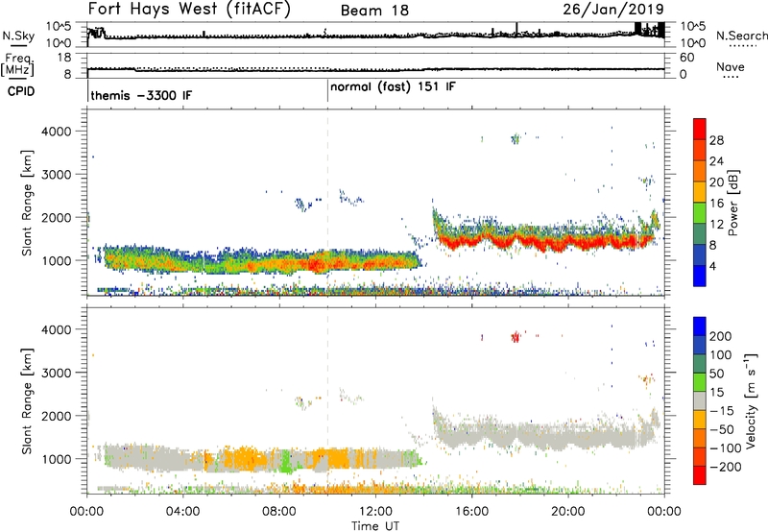Click the '16:00' time axis label
The width and height of the screenshot is (768, 532).
[x=471, y=512]
